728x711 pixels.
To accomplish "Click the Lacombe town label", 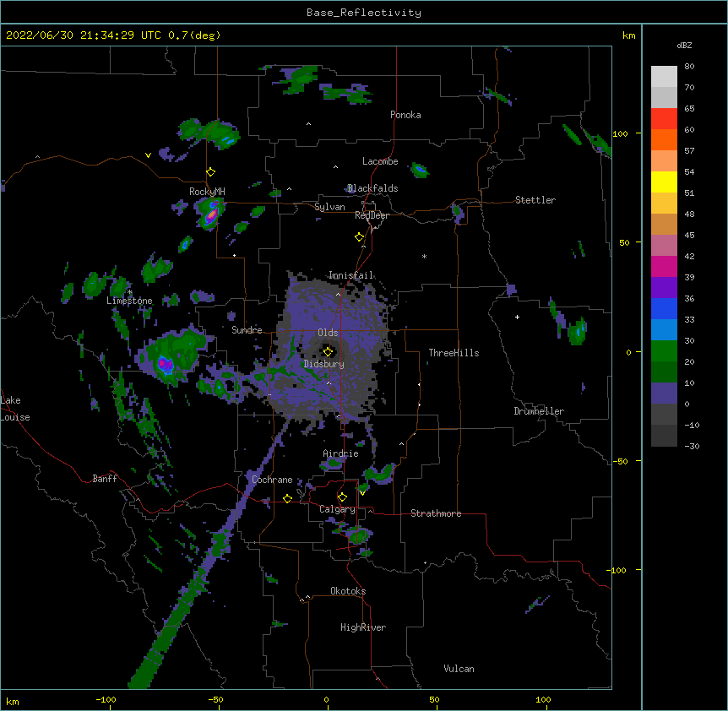I will [380, 161].
